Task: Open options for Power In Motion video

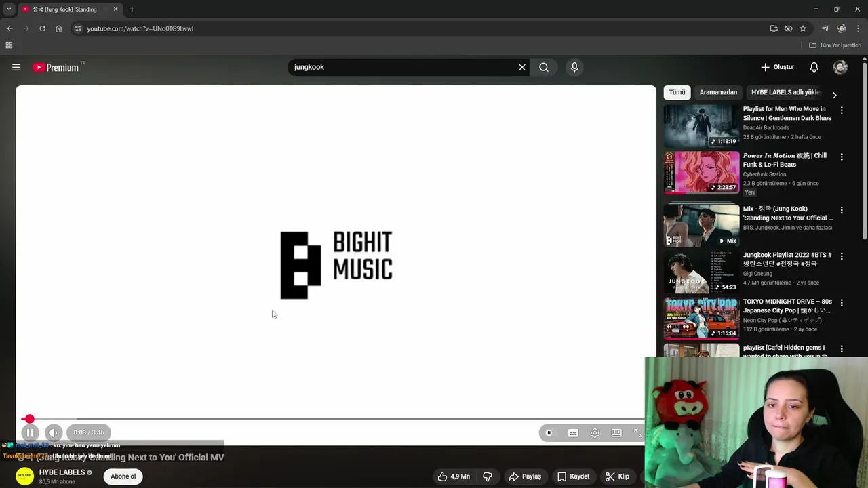Action: pos(842,157)
